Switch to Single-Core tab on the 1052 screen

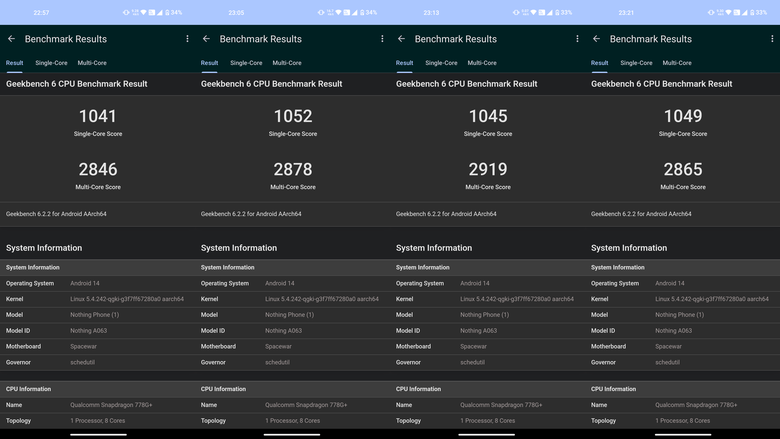pyautogui.click(x=246, y=63)
